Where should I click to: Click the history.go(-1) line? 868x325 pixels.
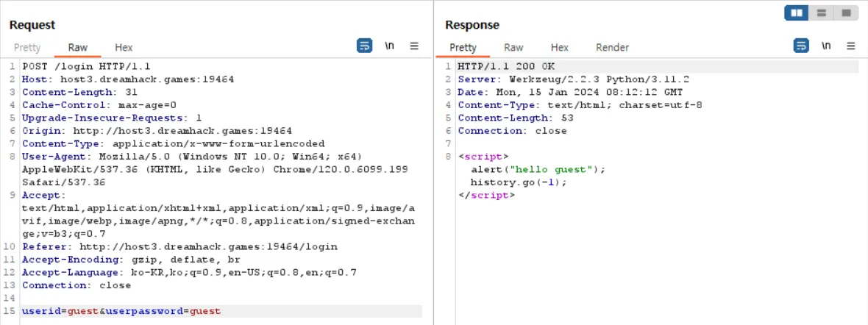coord(519,182)
